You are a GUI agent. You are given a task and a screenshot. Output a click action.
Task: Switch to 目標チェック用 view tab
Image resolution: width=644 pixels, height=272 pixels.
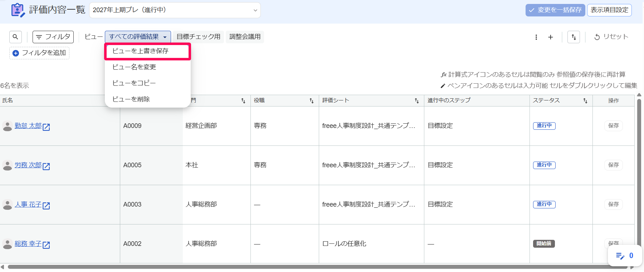(x=199, y=37)
